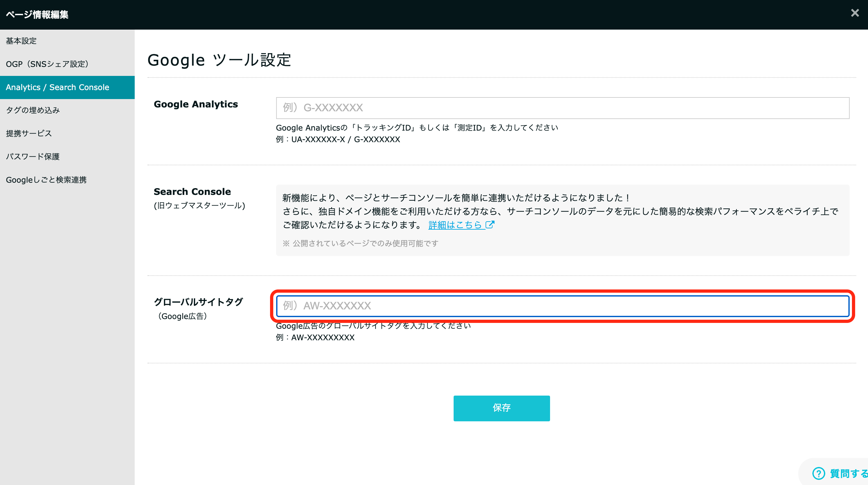Open パスワード保護 settings
Image resolution: width=868 pixels, height=485 pixels.
coord(68,157)
